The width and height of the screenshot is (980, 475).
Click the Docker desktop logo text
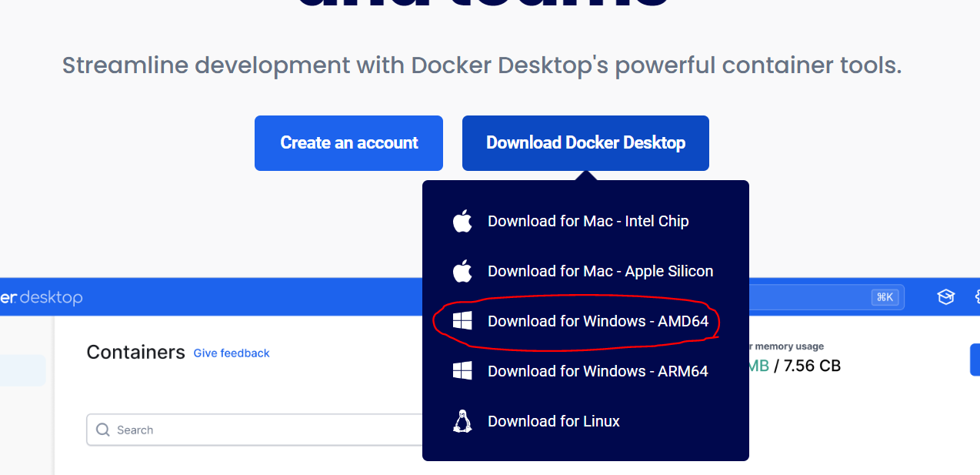pos(41,298)
